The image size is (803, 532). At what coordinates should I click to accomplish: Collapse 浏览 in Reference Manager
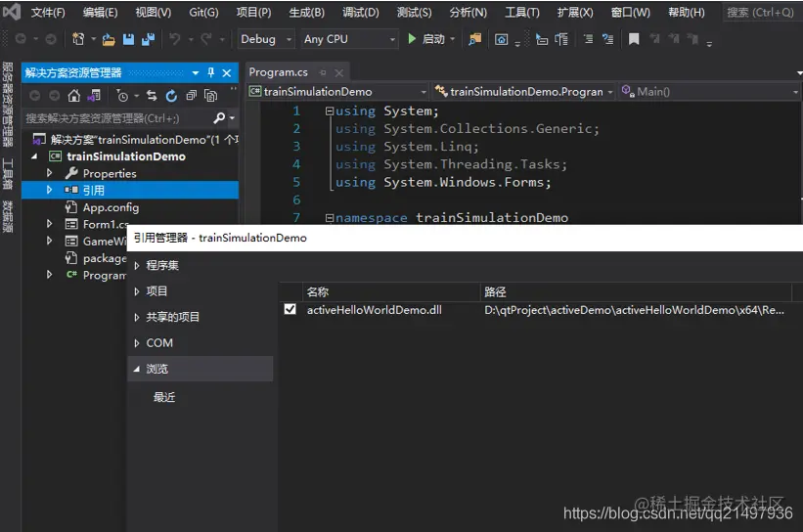point(137,369)
